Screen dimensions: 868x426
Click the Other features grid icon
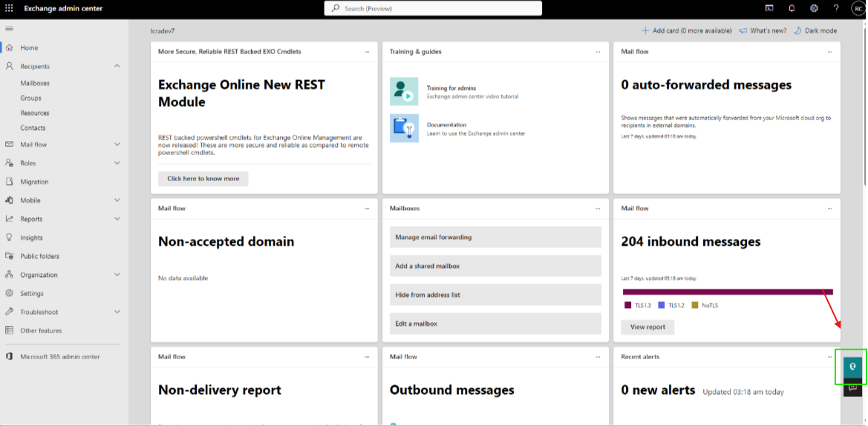[x=9, y=330]
